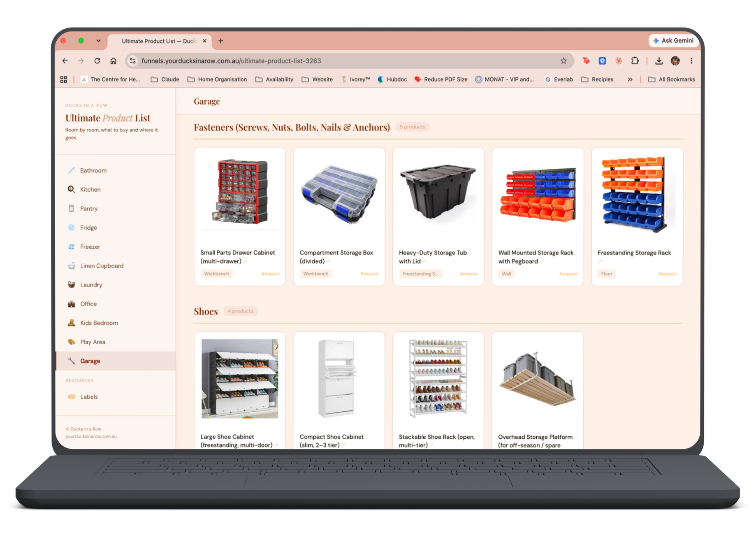
Task: Select Bathroom in the sidebar
Action: click(x=115, y=171)
